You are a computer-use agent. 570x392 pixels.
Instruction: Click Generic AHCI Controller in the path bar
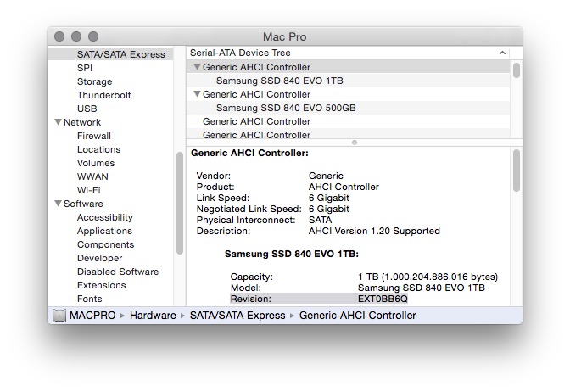(x=357, y=316)
